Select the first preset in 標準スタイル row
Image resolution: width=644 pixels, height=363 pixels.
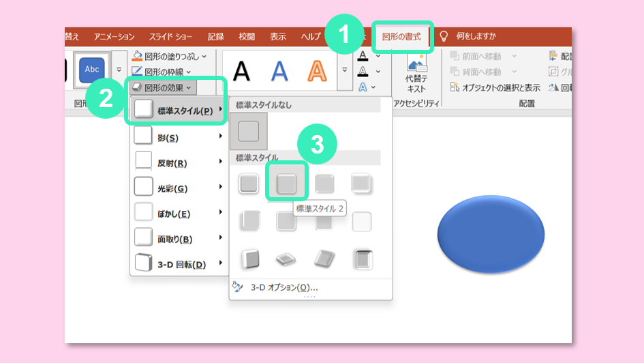(249, 183)
